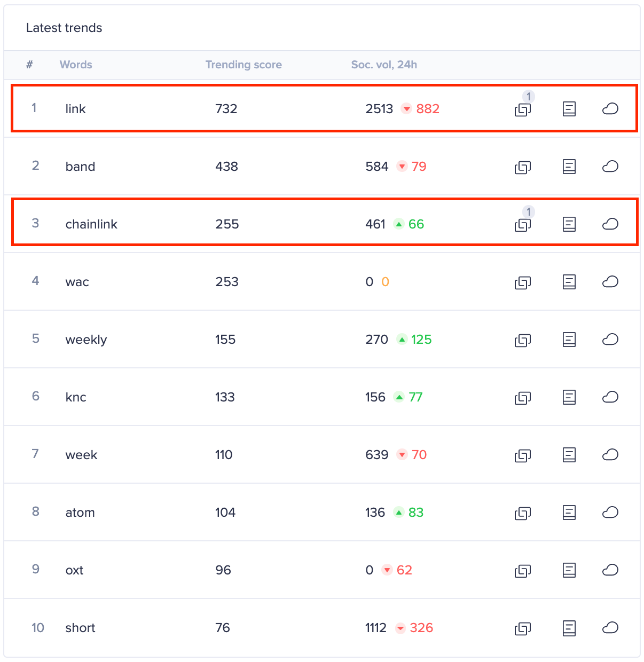Show the word cloud for oxt
This screenshot has width=644, height=662.
(610, 570)
